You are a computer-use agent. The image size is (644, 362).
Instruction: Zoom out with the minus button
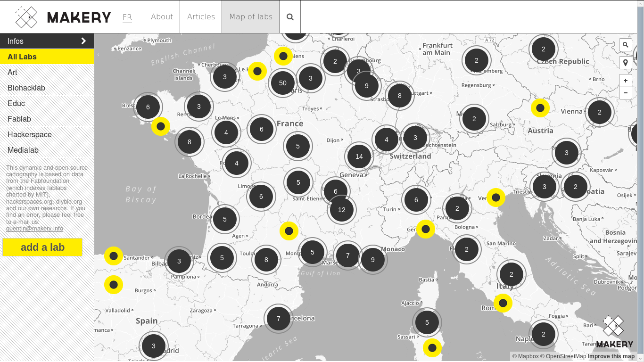click(x=626, y=93)
